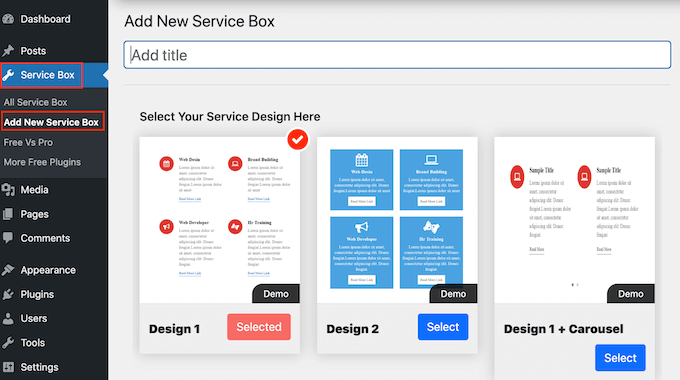Click the Service Box wrench icon
Screen dimensions: 680x380
point(8,75)
